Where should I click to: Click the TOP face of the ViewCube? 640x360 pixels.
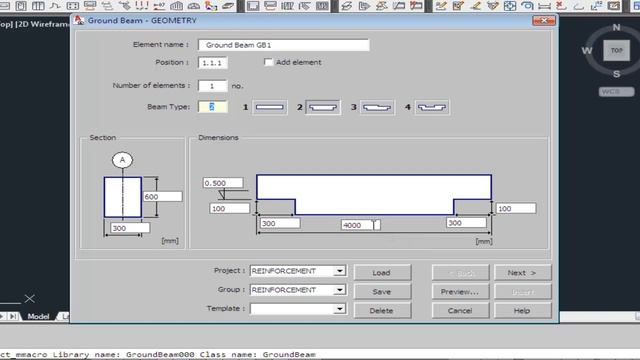[x=616, y=51]
